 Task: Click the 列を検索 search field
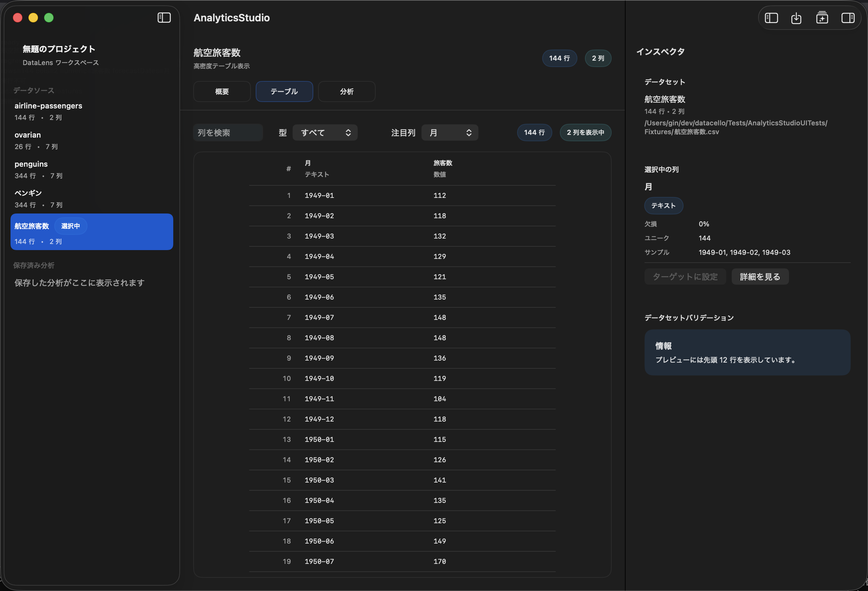tap(228, 133)
